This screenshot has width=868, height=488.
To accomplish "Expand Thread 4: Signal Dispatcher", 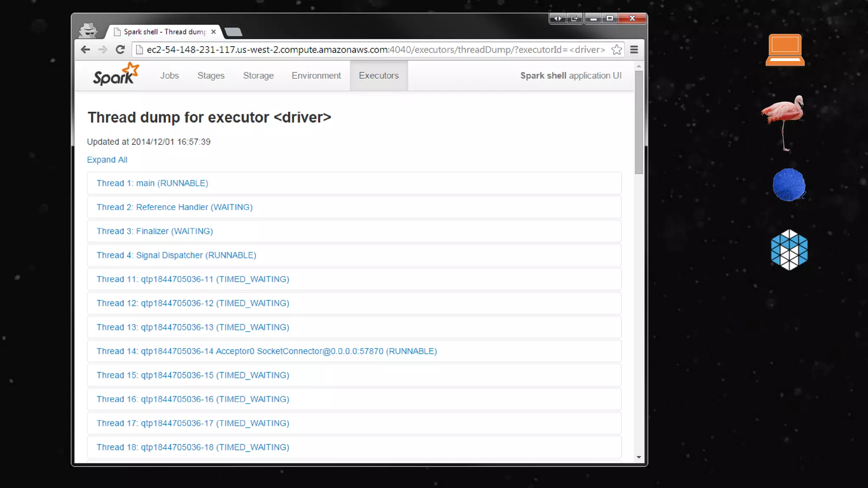I will (176, 255).
